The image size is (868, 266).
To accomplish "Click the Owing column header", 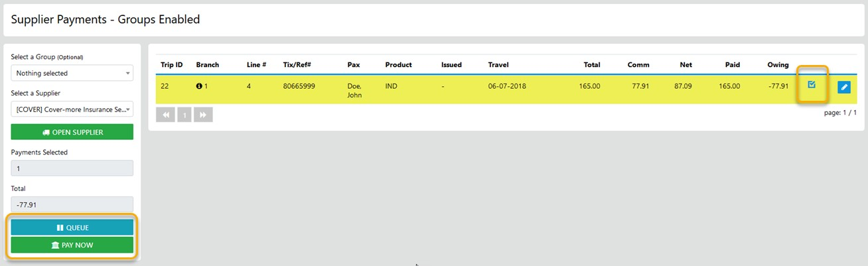I will coord(778,65).
